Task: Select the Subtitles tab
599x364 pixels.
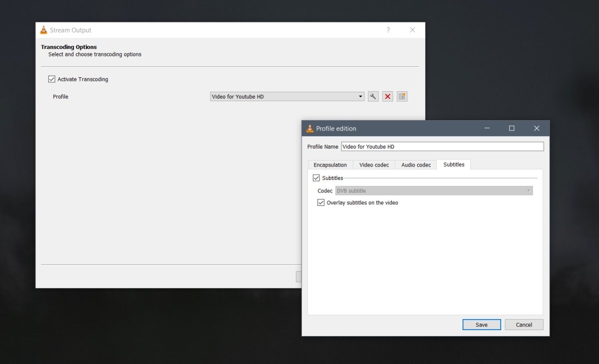Action: pos(454,164)
